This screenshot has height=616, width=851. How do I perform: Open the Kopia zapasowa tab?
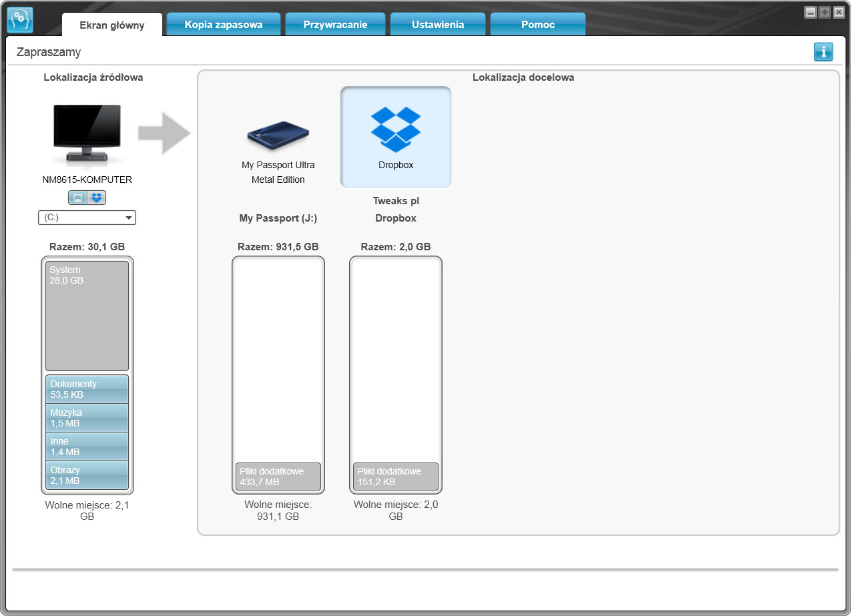223,24
